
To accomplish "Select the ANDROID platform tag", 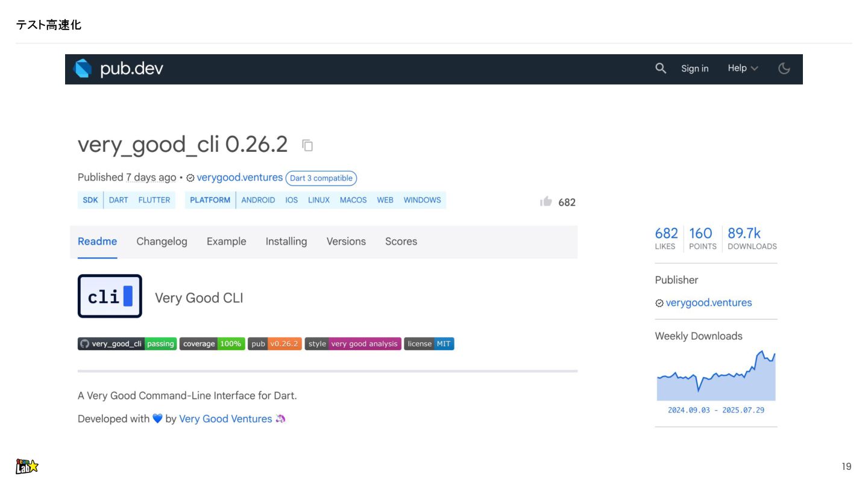I will click(x=258, y=200).
